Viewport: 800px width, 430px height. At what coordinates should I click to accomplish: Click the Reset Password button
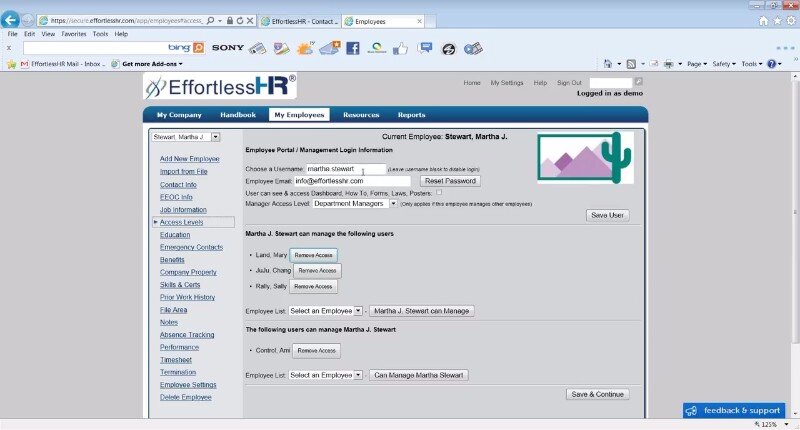coord(450,181)
